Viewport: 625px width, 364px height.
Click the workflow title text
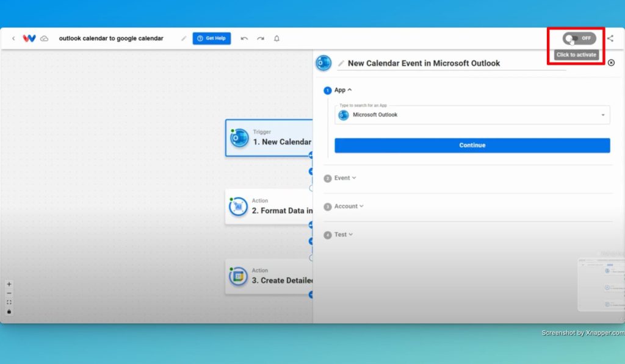pyautogui.click(x=111, y=38)
